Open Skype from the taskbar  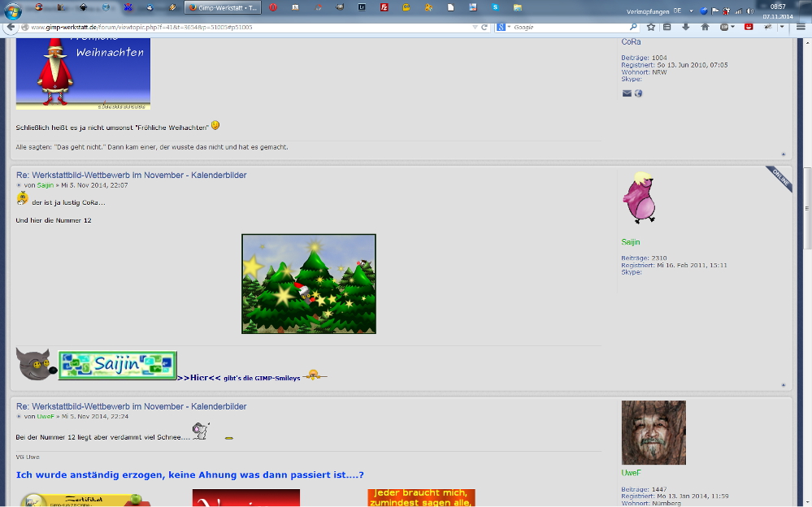(x=495, y=7)
